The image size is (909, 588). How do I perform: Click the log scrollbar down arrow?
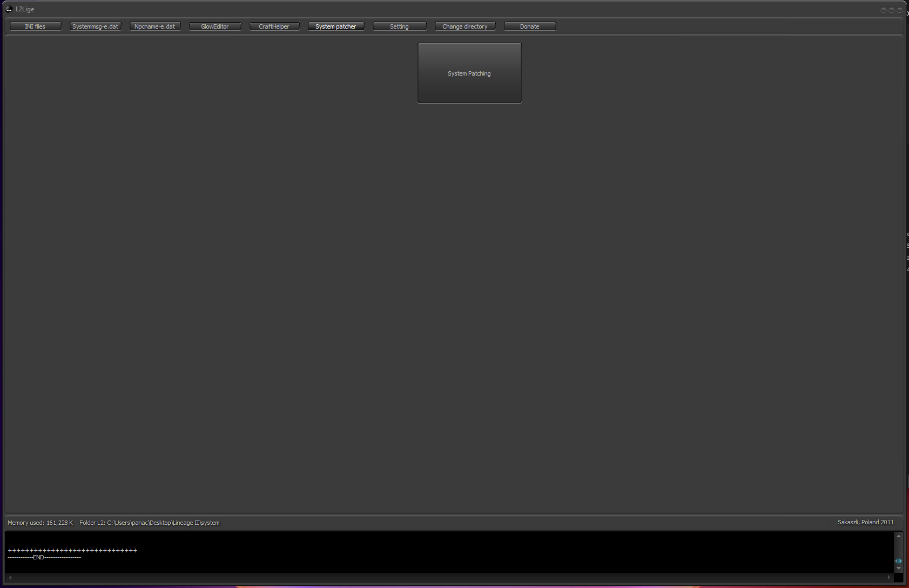coord(899,568)
